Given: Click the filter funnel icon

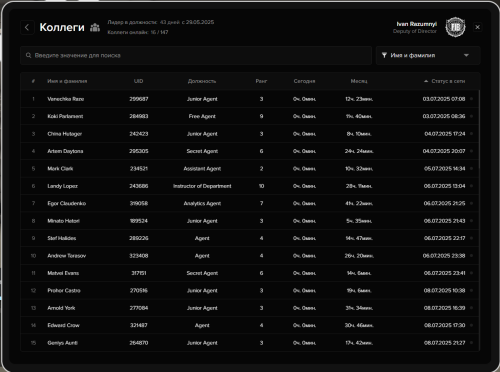Looking at the screenshot, I should pos(384,55).
